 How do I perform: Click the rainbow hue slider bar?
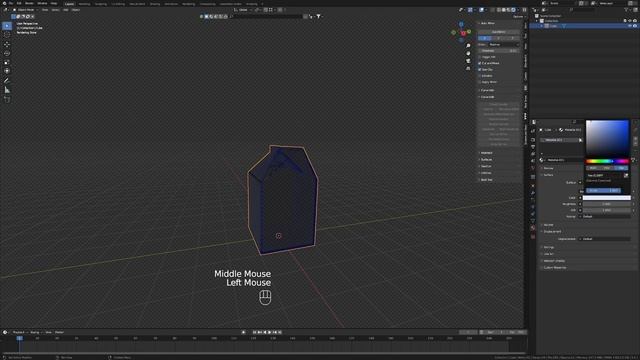(607, 161)
